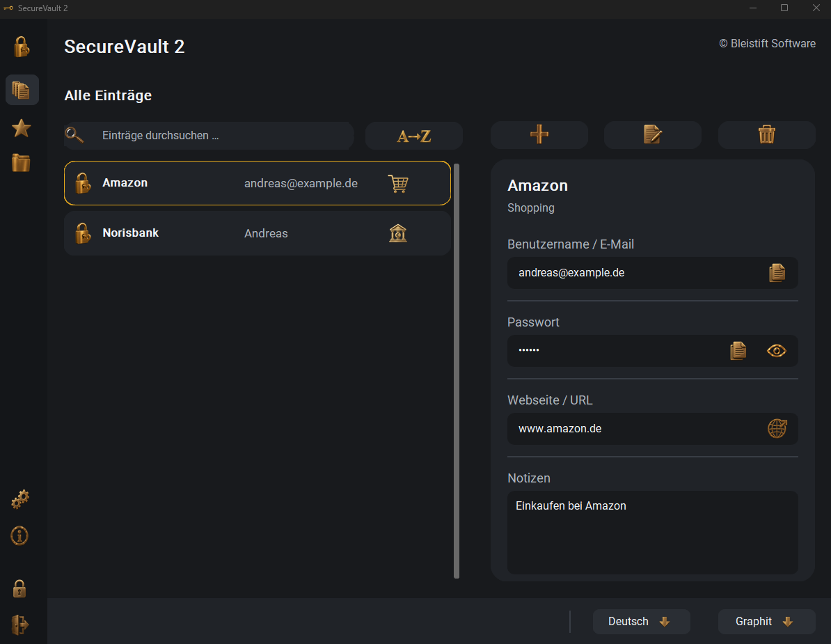The height and width of the screenshot is (644, 831).
Task: Click the © Bleistift Software text
Action: (767, 43)
